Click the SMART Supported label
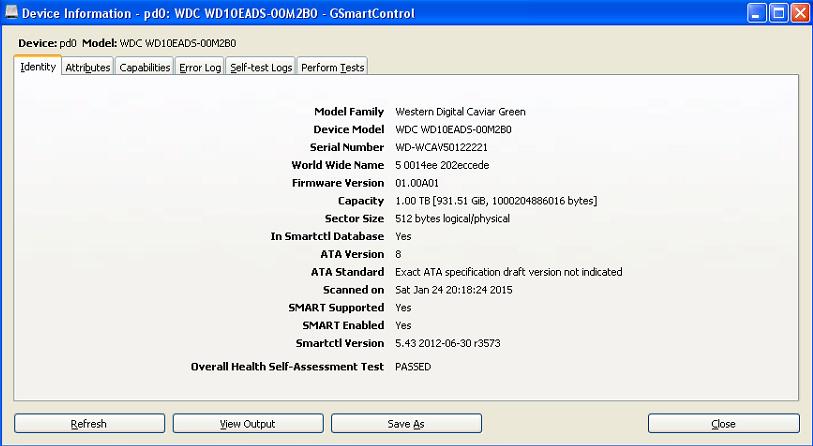The width and height of the screenshot is (813, 446). 336,308
